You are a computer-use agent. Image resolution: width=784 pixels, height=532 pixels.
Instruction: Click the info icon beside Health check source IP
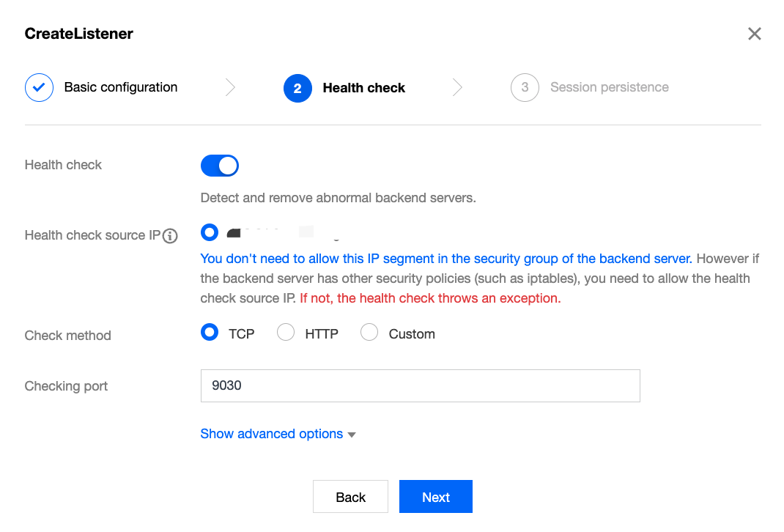coord(170,236)
